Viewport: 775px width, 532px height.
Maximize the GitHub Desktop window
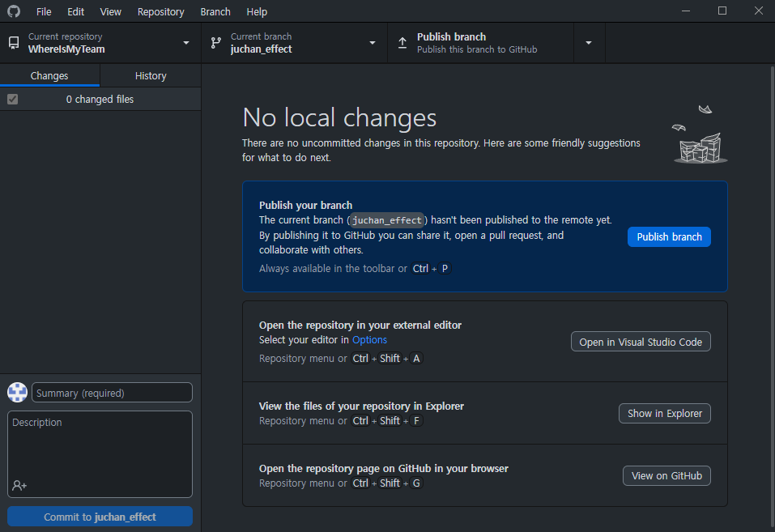[722, 11]
